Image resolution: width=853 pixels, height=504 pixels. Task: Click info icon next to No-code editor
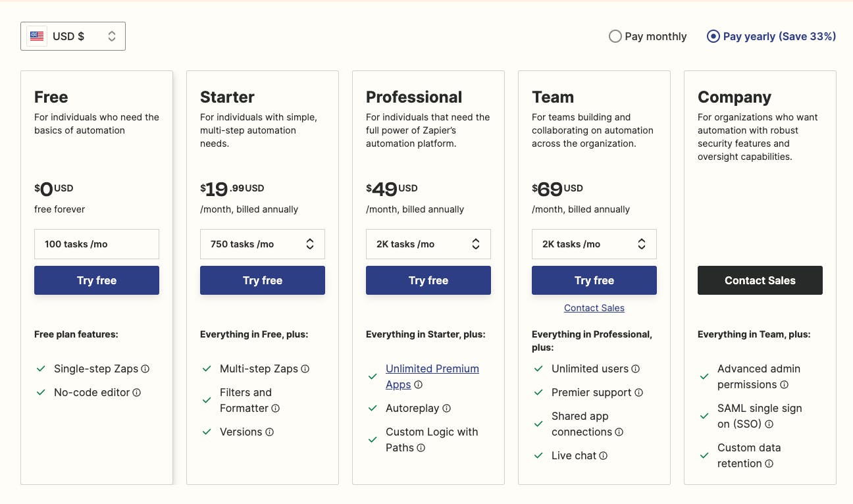coord(137,393)
